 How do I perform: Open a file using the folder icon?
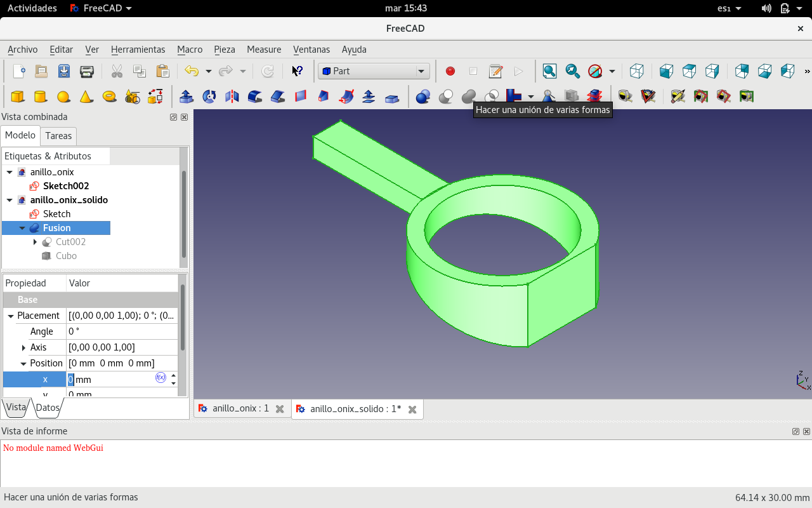point(41,71)
